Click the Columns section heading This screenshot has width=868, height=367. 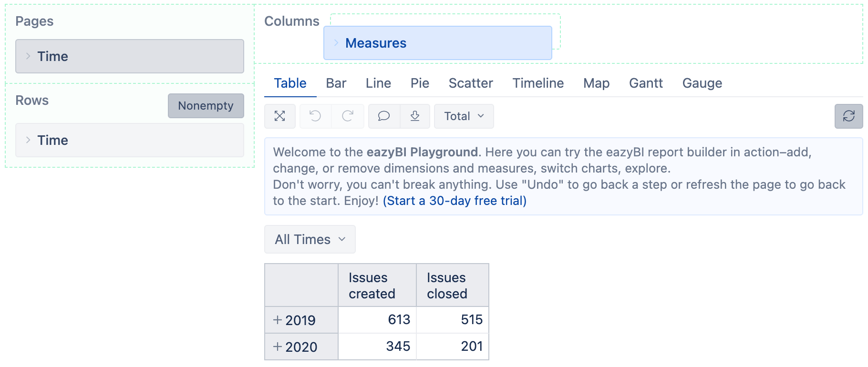292,21
